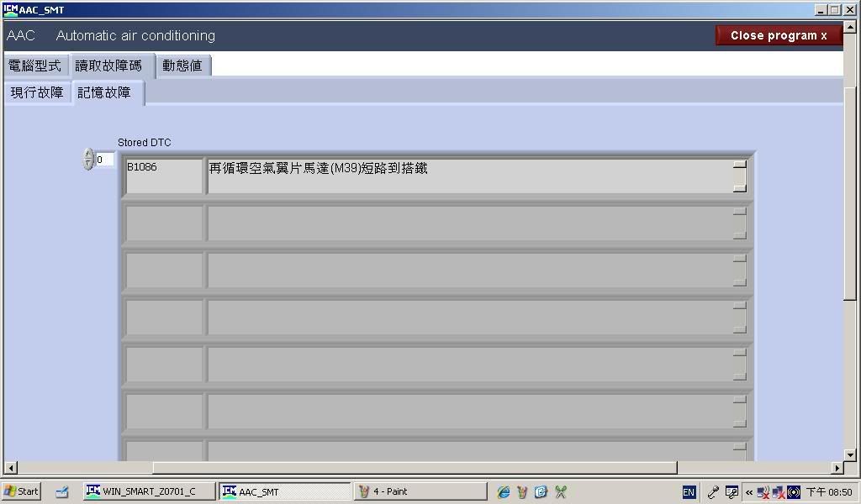Expand hidden system tray icons chevron
Screen dimensions: 861x504
coord(748,492)
